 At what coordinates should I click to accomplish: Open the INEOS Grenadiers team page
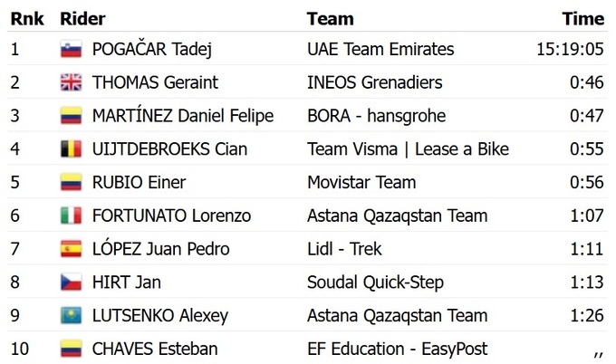[x=374, y=83]
